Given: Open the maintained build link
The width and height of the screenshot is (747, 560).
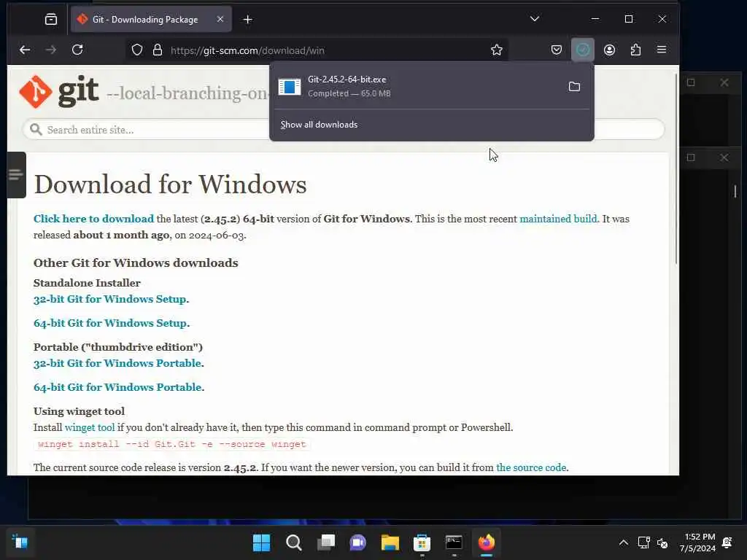Looking at the screenshot, I should pos(558,219).
